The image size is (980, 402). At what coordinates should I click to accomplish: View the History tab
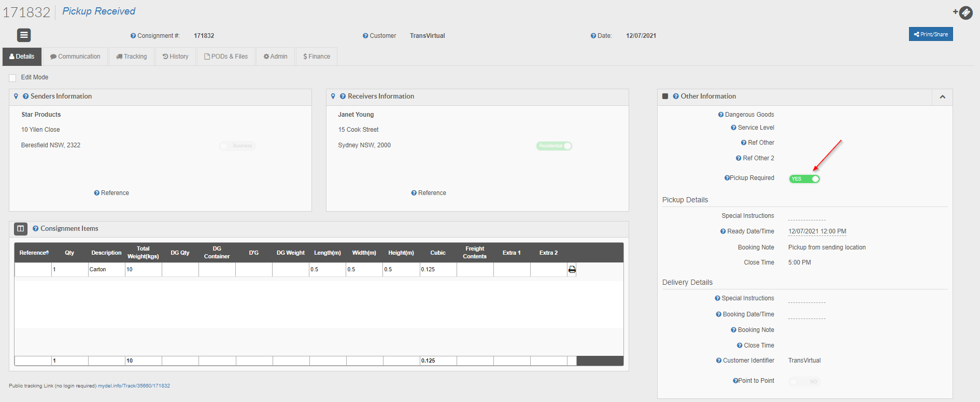(176, 57)
